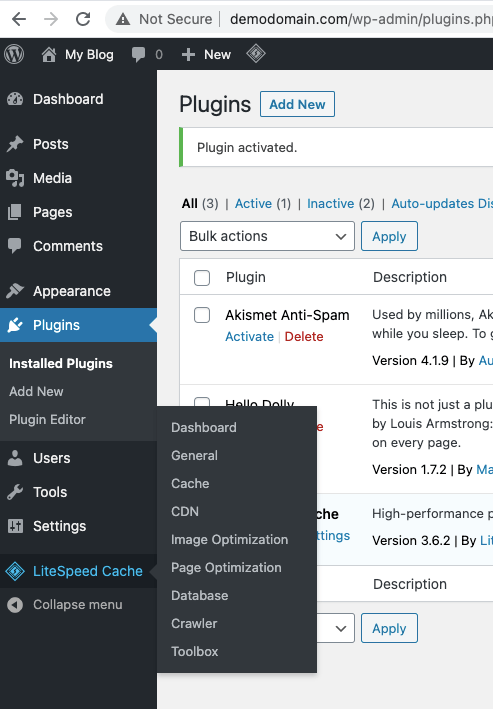493x709 pixels.
Task: Tick the Akismet Anti-Spam checkbox
Action: (x=202, y=315)
